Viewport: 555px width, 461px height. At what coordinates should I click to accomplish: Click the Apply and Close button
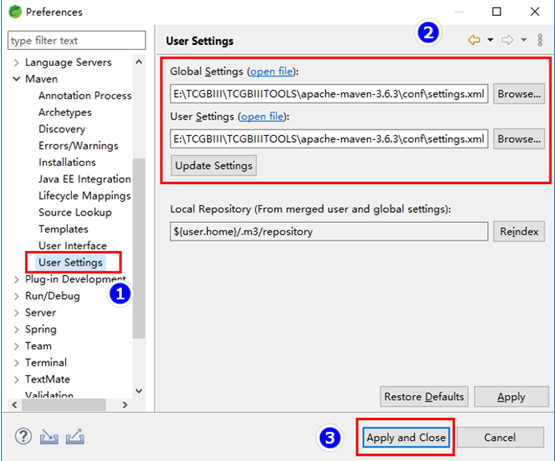pos(406,438)
